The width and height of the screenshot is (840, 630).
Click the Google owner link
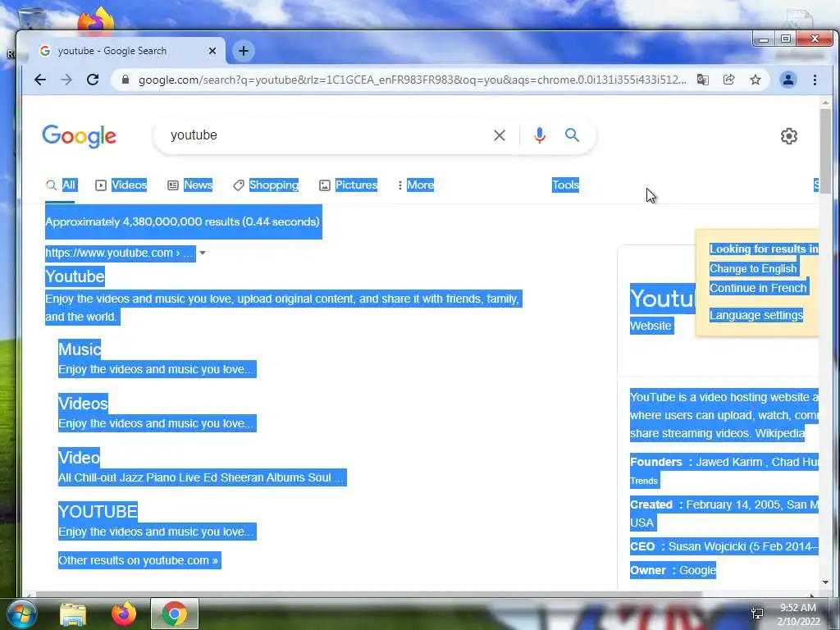pos(697,571)
